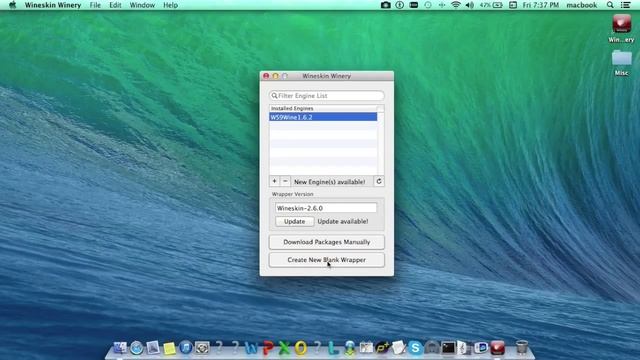The image size is (640, 360).
Task: Open Finder in the Dock
Action: pos(120,347)
